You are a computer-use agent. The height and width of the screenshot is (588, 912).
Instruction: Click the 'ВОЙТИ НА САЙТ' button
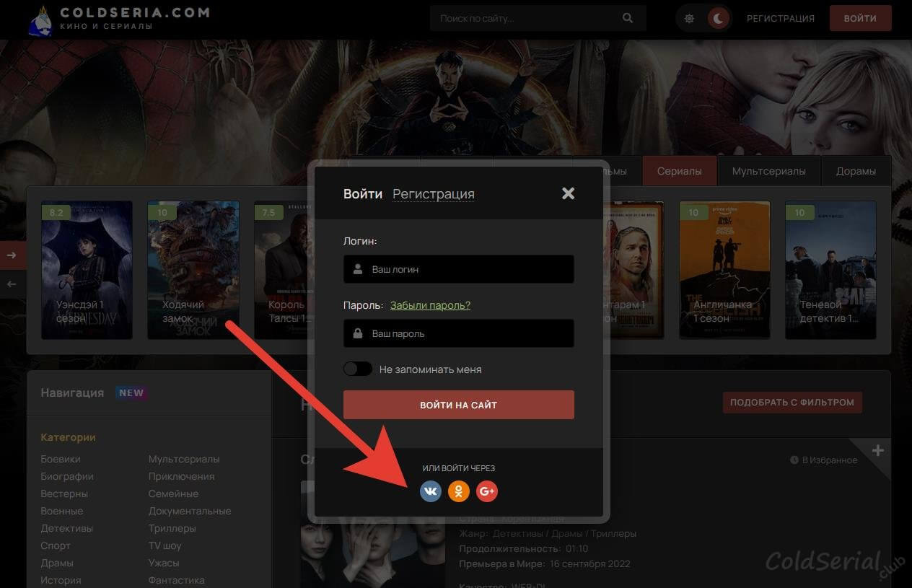[x=459, y=405]
